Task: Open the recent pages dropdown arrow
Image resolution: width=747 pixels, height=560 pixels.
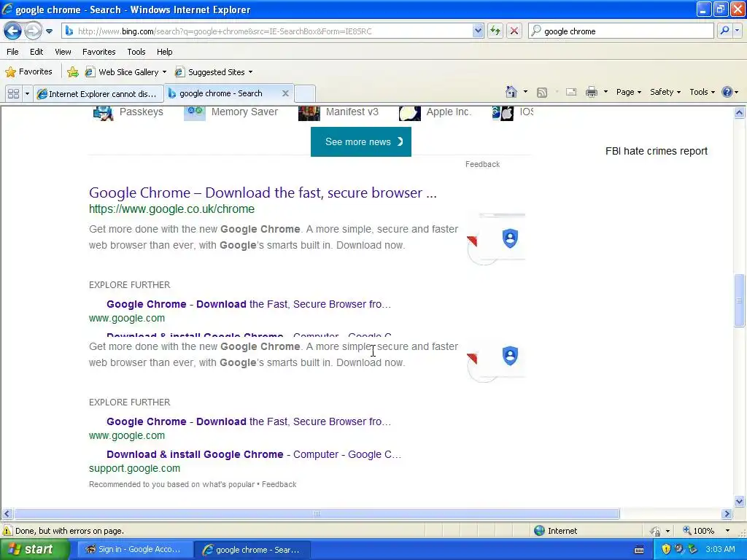Action: 49,31
